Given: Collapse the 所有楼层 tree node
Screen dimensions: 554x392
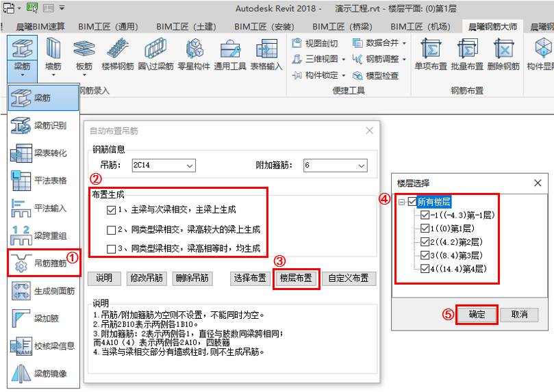Looking at the screenshot, I should pos(401,202).
